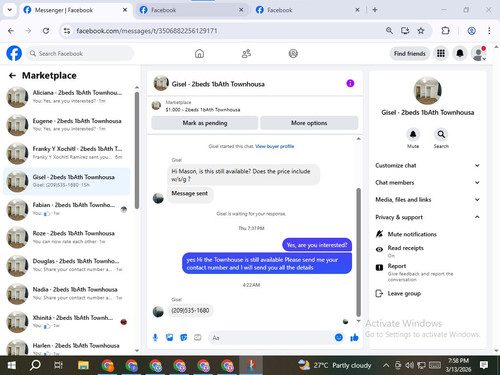Open the Franky Y Xochitl conversation

click(x=67, y=153)
